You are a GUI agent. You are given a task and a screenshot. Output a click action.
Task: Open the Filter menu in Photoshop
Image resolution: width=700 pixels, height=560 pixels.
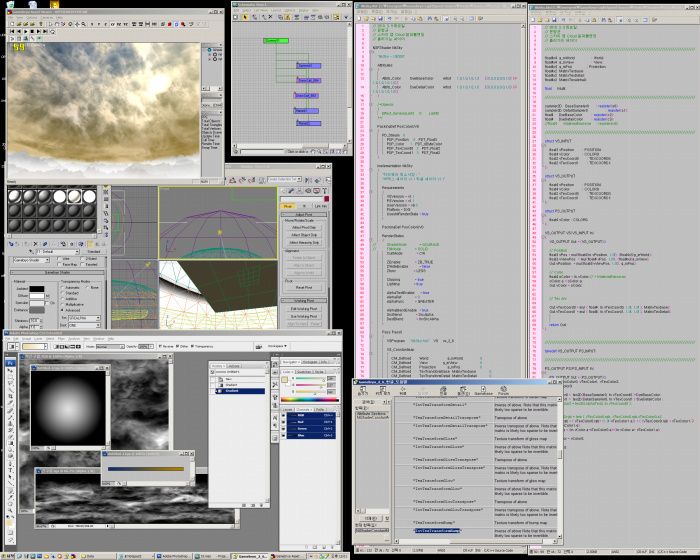(x=61, y=339)
